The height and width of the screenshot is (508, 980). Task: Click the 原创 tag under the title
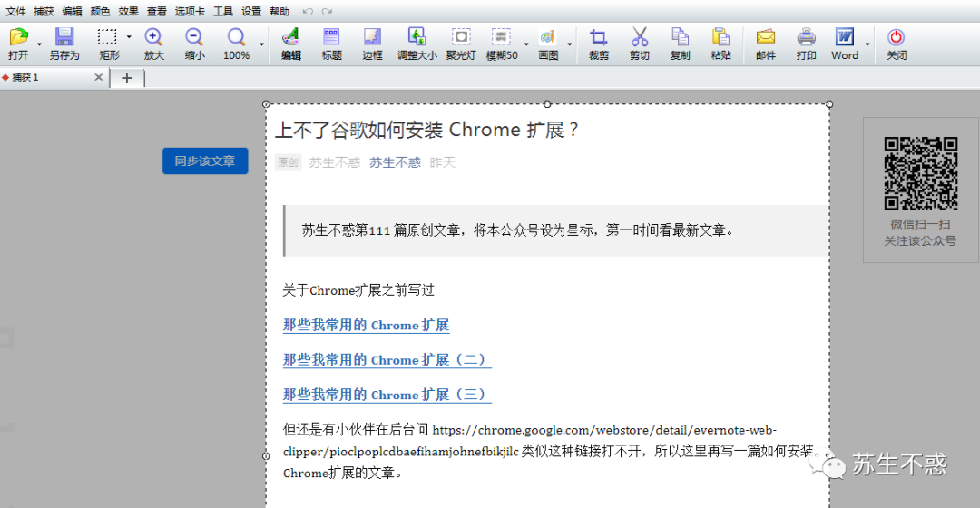click(289, 162)
